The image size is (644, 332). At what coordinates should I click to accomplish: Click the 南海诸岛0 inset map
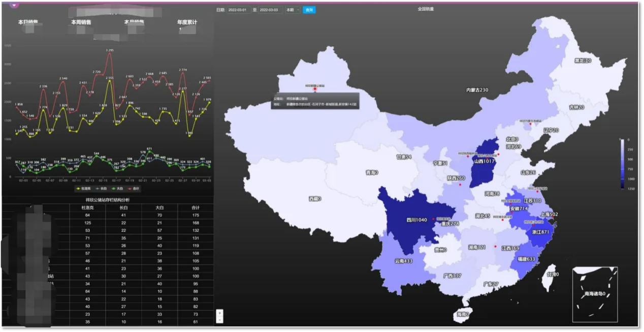[x=595, y=294]
